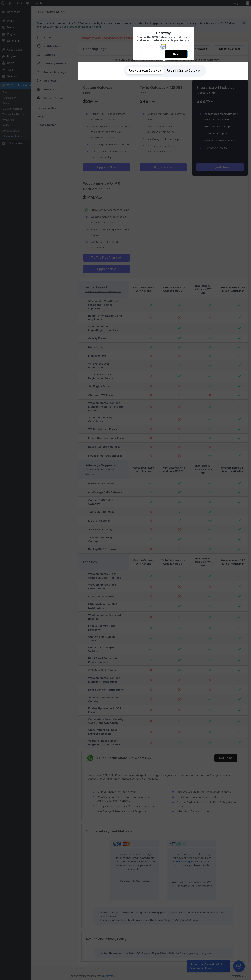Open Transaction Report in WordPress submenu
Viewport: 251px width, 980px height.
pyautogui.click(x=13, y=114)
